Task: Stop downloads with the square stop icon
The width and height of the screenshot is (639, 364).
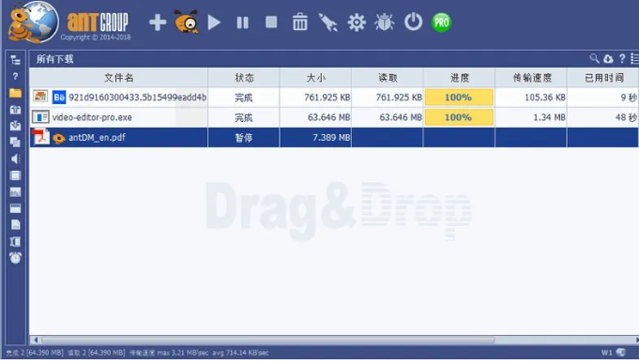Action: click(271, 22)
